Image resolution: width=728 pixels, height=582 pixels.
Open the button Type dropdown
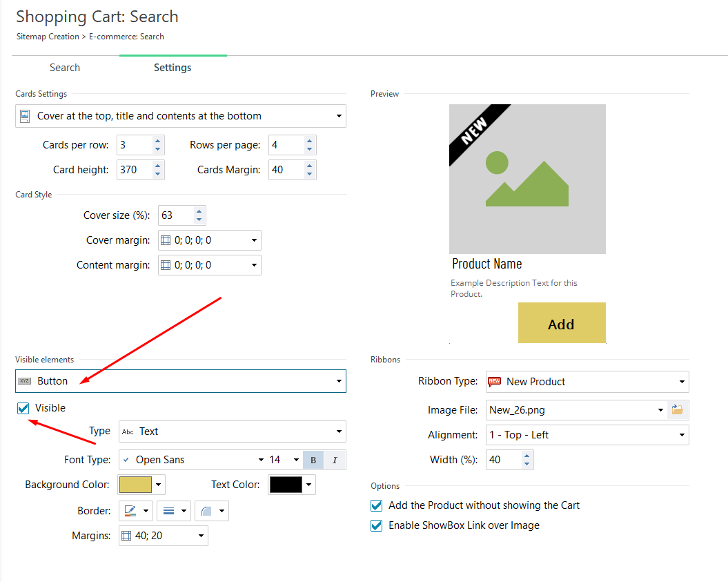pyautogui.click(x=232, y=431)
